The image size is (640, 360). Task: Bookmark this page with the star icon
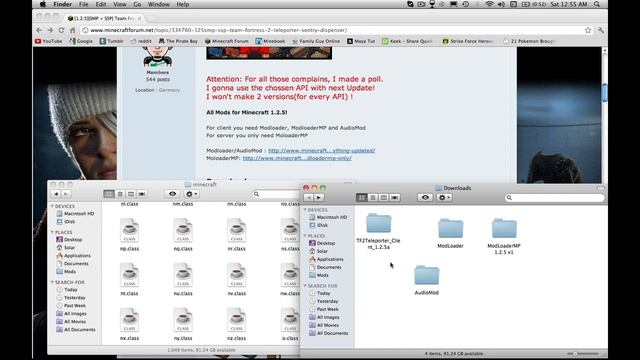pyautogui.click(x=588, y=30)
